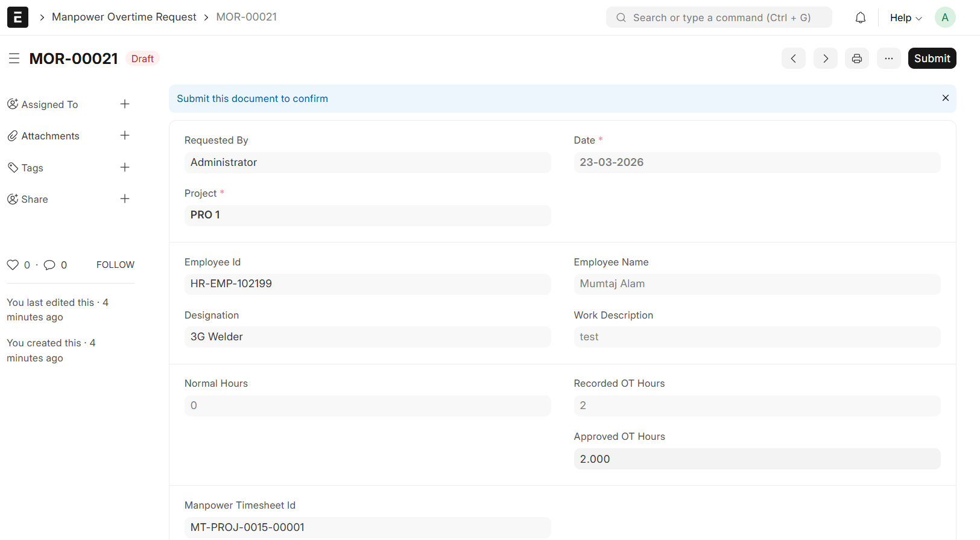Print this document via printer icon
The image size is (980, 540).
(856, 59)
